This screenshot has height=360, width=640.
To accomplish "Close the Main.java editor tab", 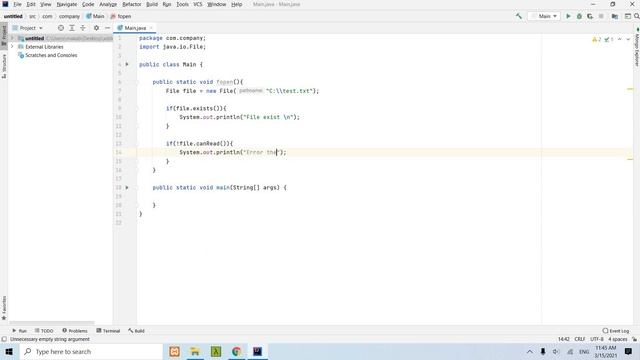I will point(151,28).
